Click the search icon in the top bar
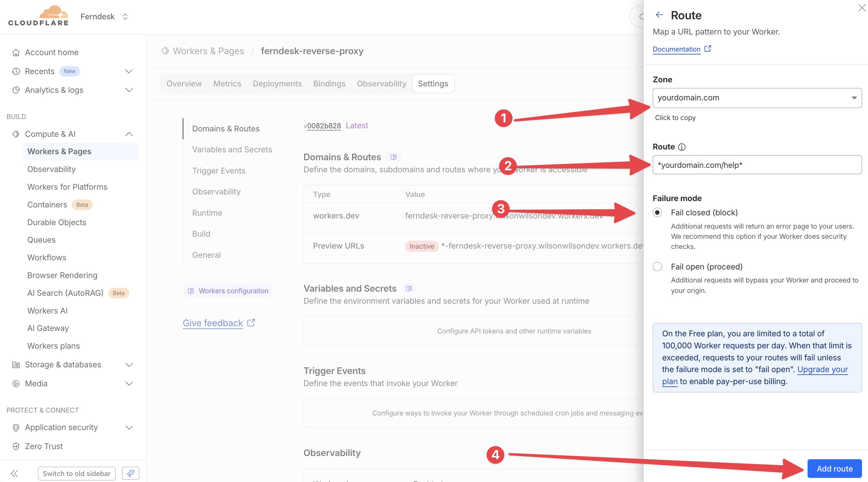 click(641, 16)
